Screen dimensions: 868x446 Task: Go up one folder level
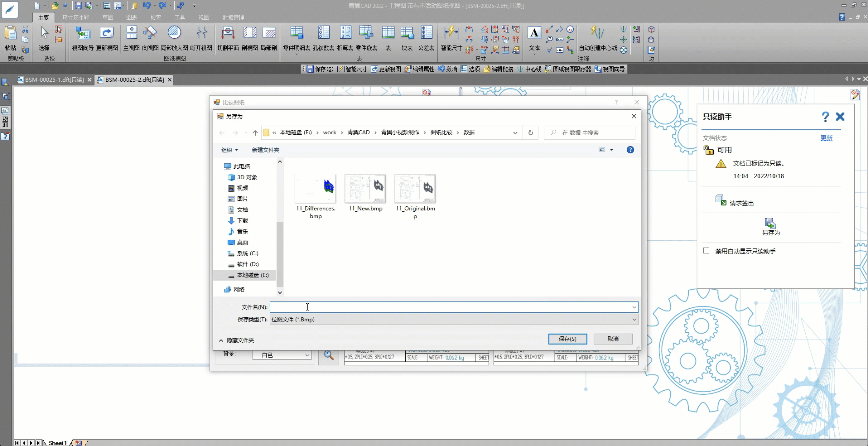coord(255,133)
